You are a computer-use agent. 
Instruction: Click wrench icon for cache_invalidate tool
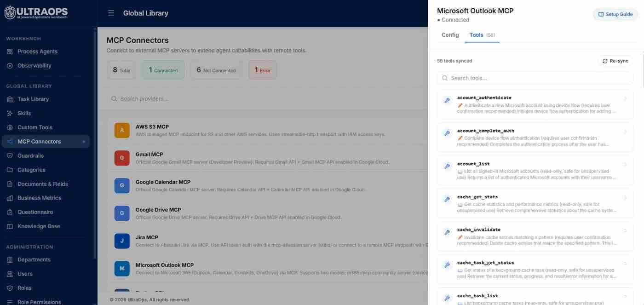pyautogui.click(x=447, y=232)
